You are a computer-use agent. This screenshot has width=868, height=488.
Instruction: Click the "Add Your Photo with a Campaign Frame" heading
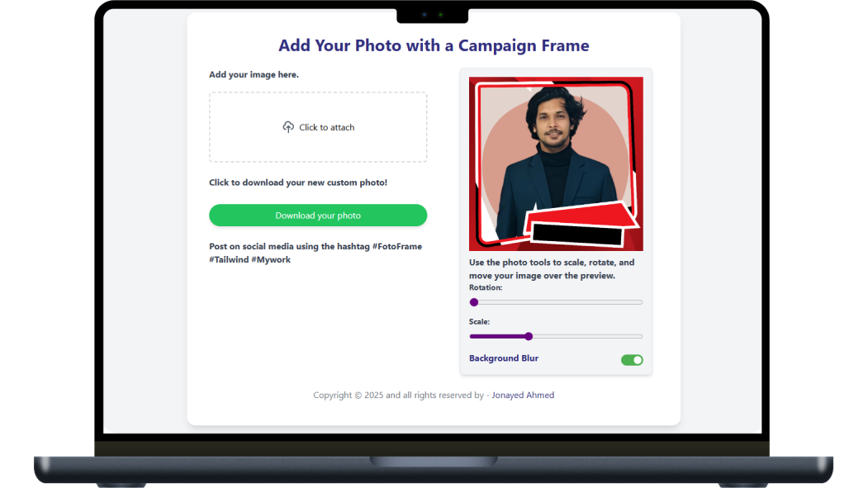coord(434,45)
